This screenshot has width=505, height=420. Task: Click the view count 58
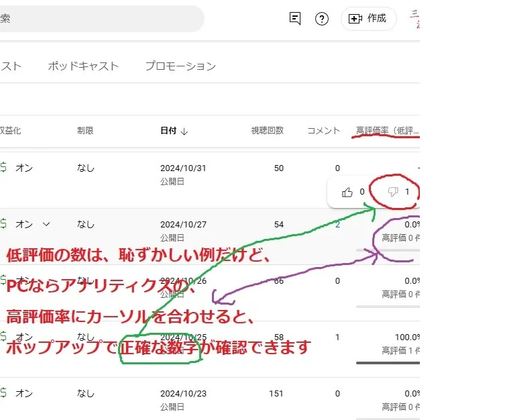tap(279, 337)
